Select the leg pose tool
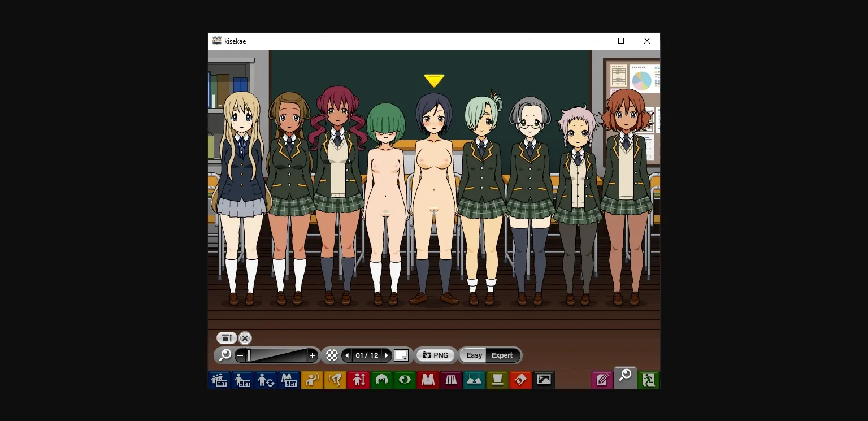Viewport: 868px width, 421px height. click(x=335, y=380)
